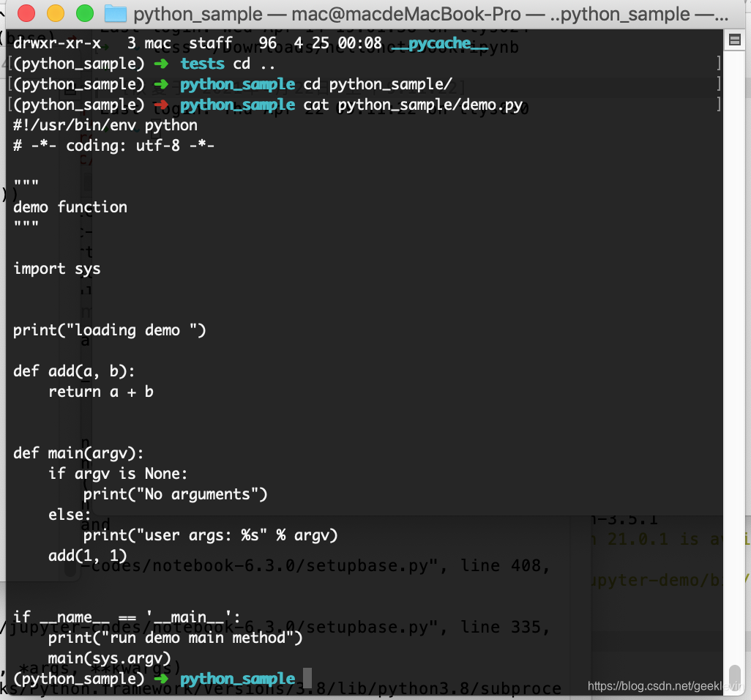
Task: Click the print("user args: %s" % argv) line
Action: [x=210, y=535]
